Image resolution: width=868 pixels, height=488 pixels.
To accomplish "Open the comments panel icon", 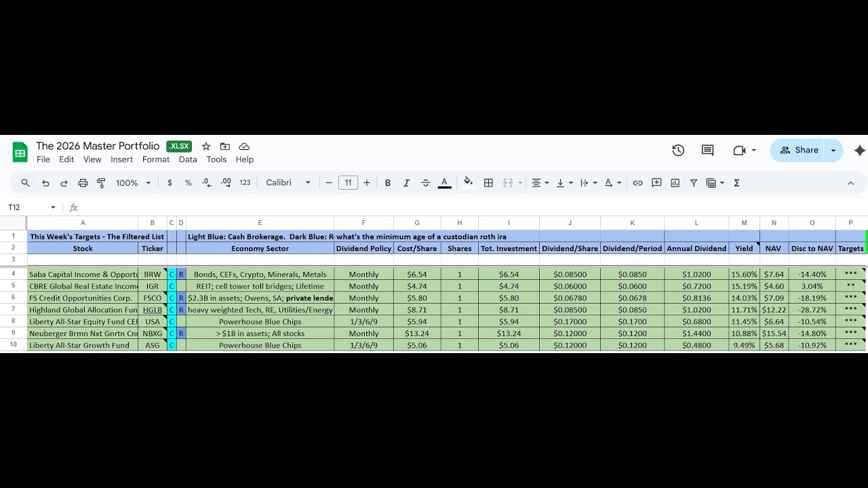I will click(707, 150).
